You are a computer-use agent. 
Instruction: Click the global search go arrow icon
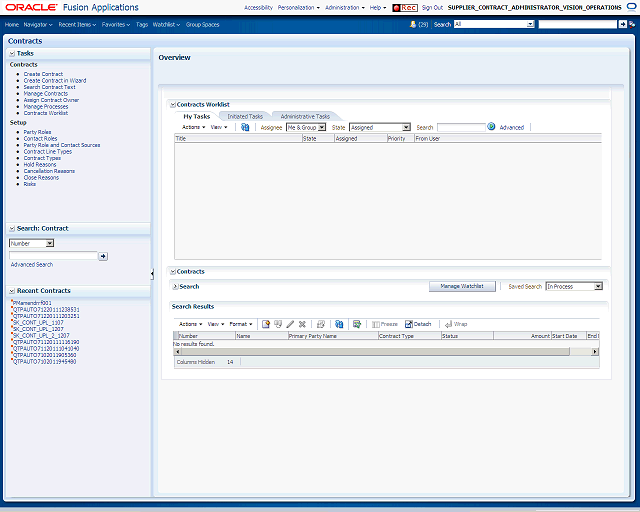click(622, 24)
